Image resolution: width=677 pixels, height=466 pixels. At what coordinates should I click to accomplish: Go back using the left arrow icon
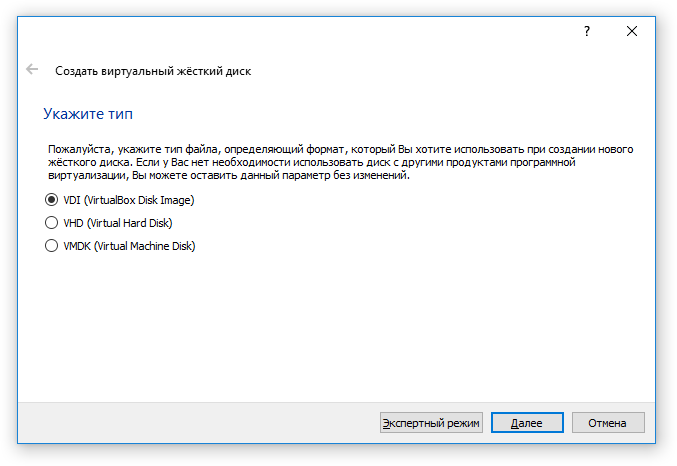[x=32, y=69]
